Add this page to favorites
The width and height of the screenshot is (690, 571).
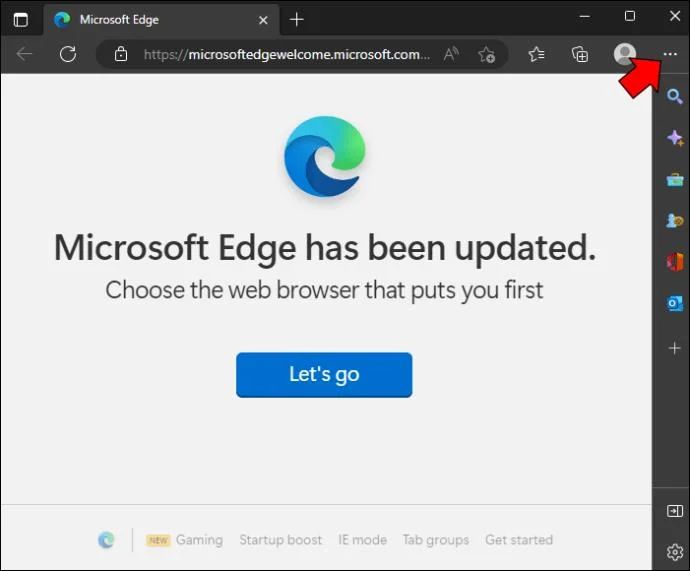[x=486, y=55]
